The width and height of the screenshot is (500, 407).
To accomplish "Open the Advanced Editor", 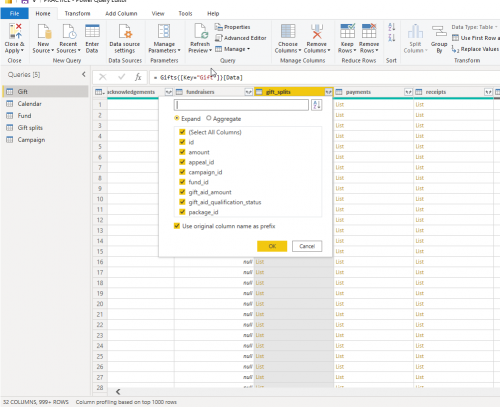I will [240, 38].
